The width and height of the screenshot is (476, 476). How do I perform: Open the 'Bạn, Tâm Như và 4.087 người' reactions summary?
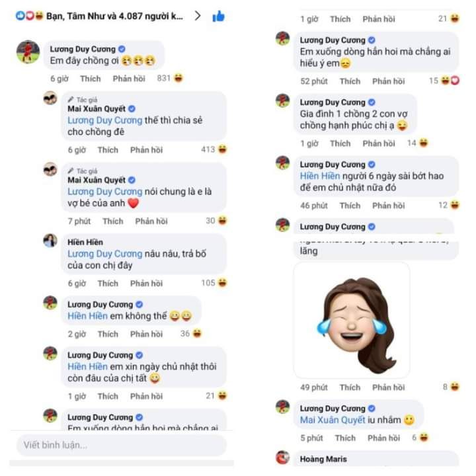114,16
